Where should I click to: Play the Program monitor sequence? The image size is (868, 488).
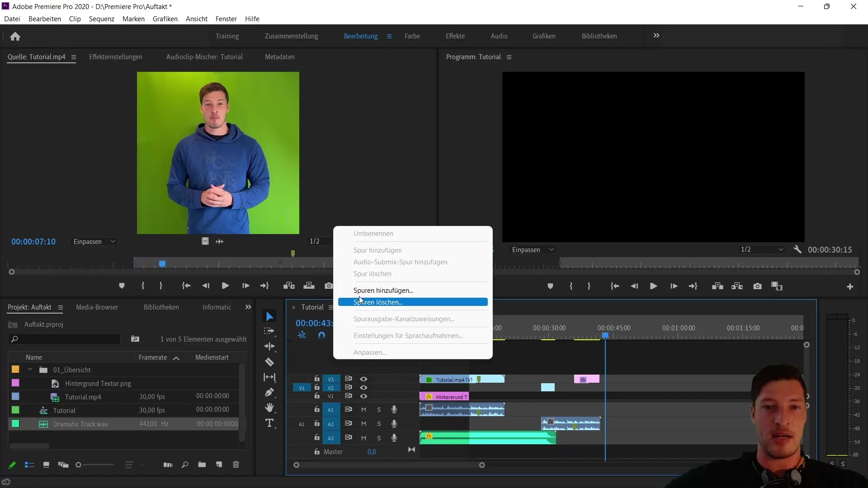(653, 286)
